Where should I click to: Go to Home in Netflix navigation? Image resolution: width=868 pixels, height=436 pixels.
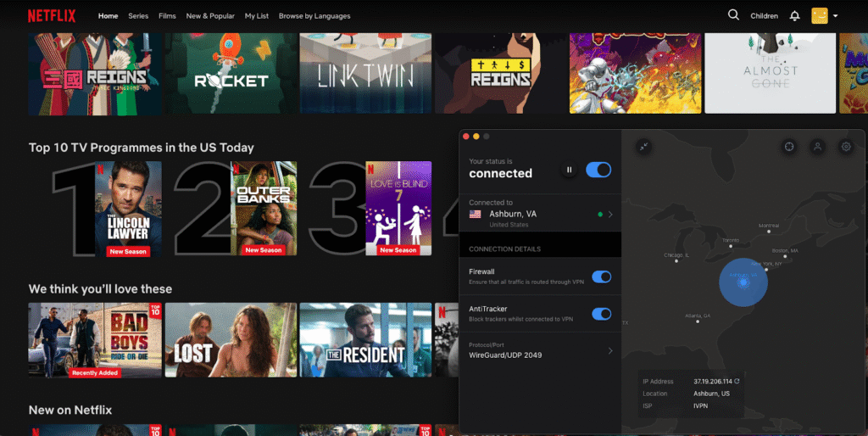[108, 16]
